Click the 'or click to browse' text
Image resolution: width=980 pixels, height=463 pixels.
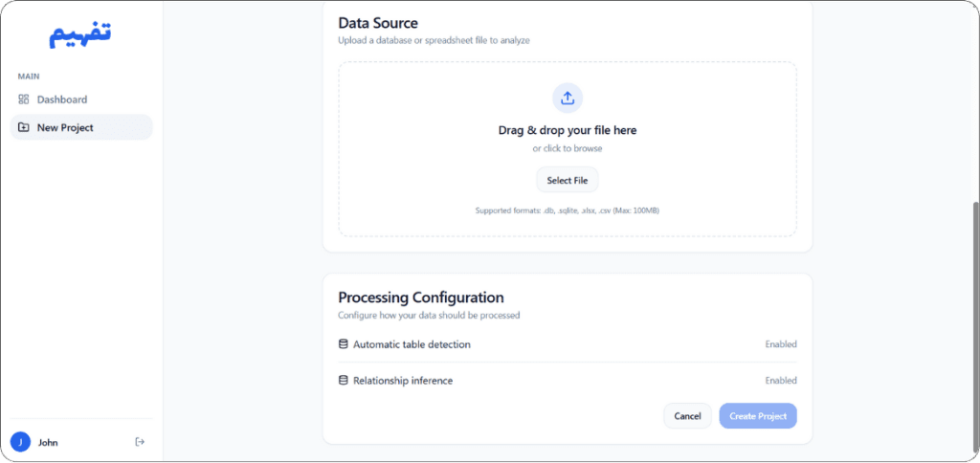[568, 148]
